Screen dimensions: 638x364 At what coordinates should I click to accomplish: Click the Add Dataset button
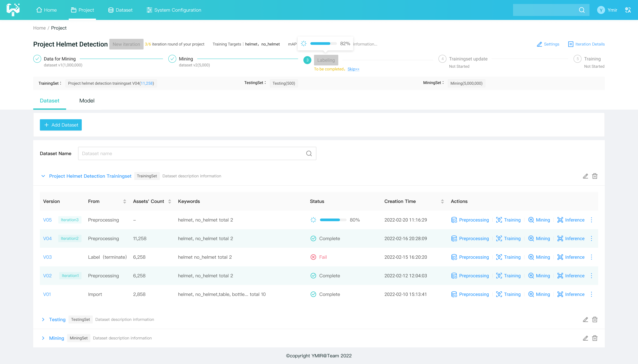coord(61,125)
